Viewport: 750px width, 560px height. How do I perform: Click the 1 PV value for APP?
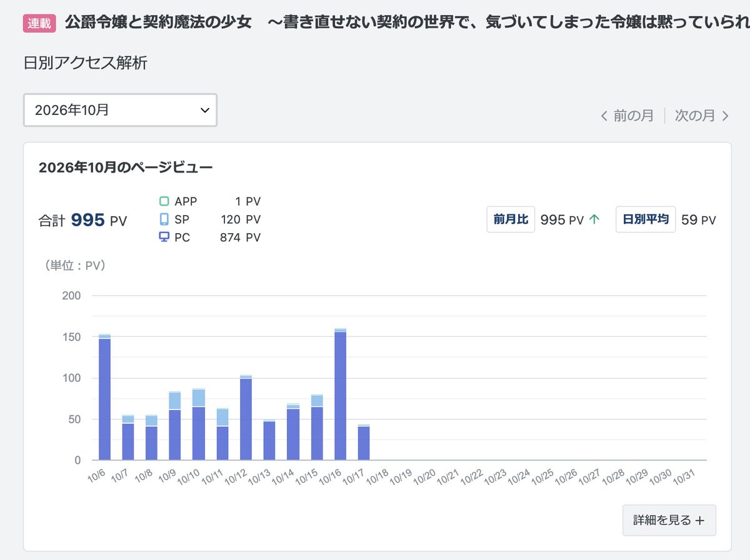click(248, 201)
